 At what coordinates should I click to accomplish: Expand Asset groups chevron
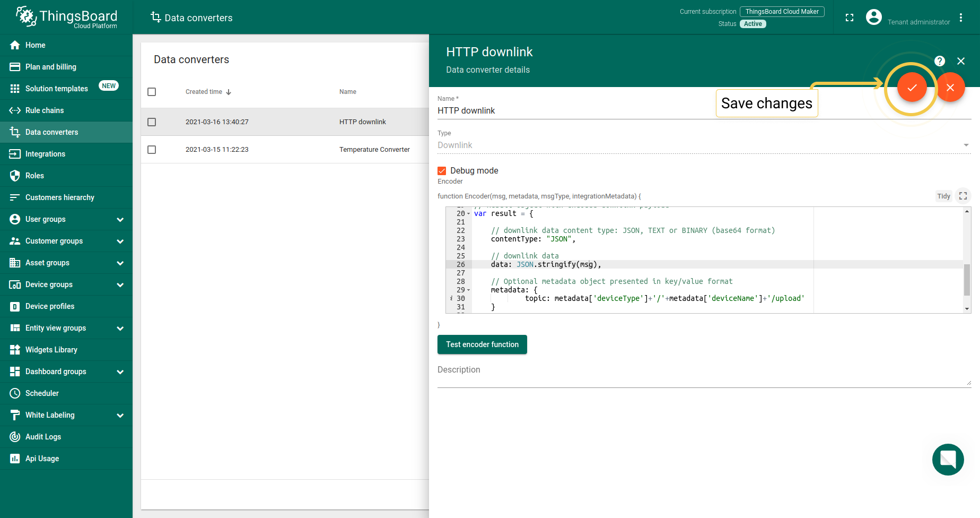(x=120, y=263)
